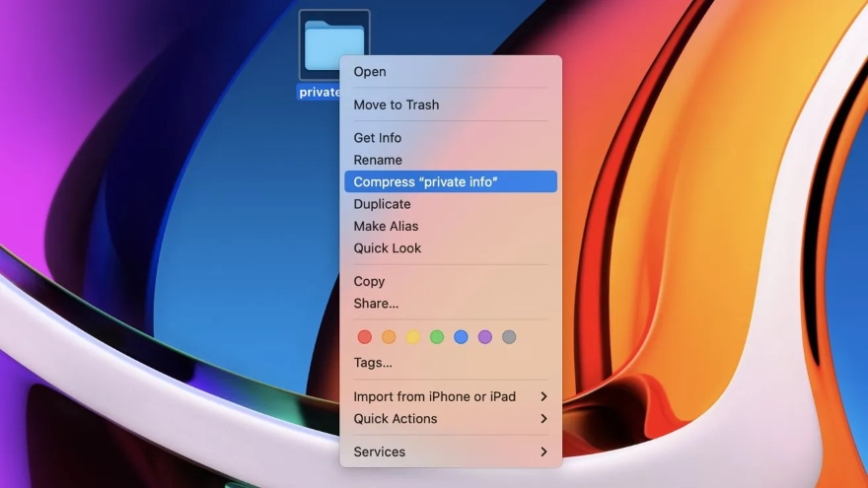868x488 pixels.
Task: Open the Tags... dialog
Action: pyautogui.click(x=373, y=363)
